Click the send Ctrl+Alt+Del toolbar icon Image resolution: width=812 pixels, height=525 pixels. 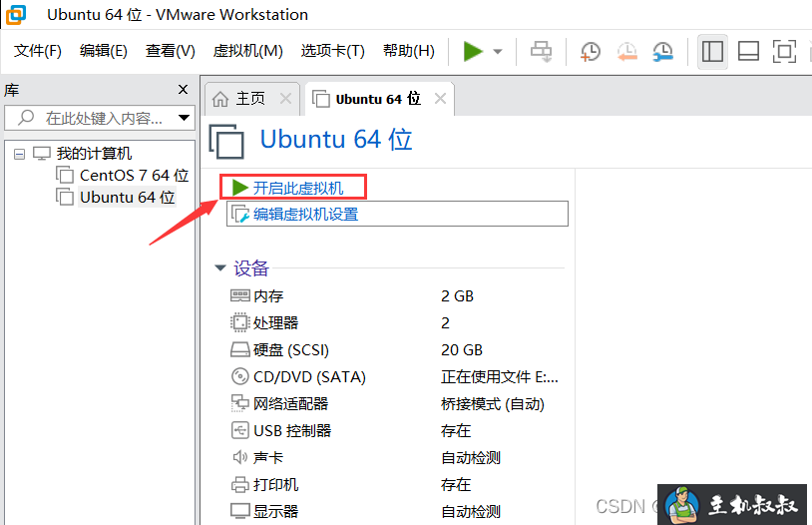(x=542, y=52)
